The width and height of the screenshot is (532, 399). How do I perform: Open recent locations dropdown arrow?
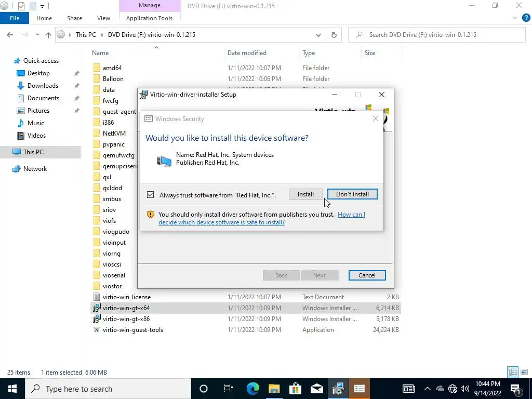coord(37,35)
